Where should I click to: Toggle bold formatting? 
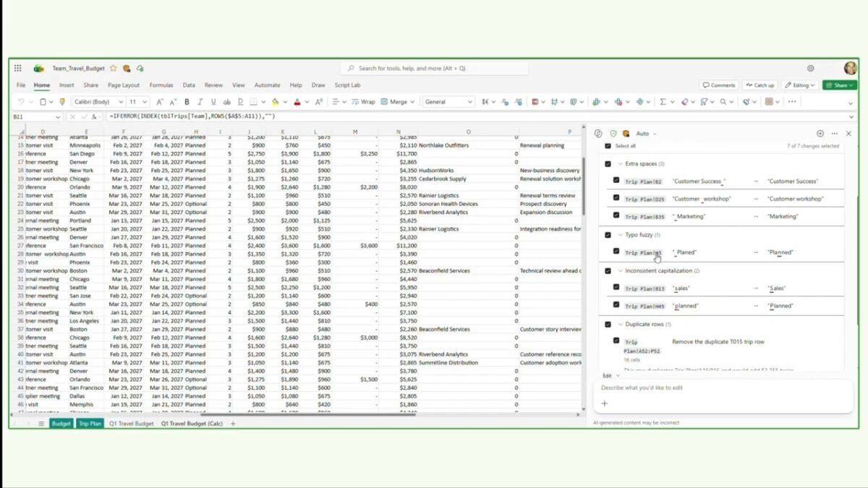point(187,102)
